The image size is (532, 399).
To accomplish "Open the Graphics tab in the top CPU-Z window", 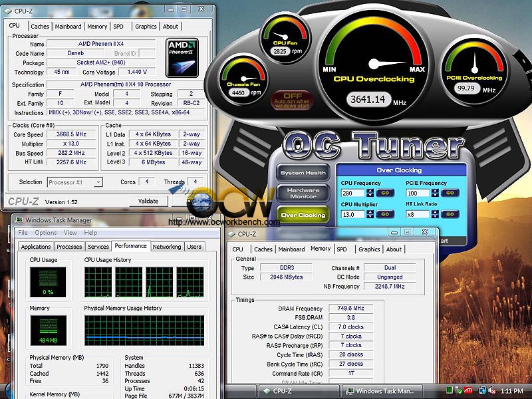I will [146, 27].
